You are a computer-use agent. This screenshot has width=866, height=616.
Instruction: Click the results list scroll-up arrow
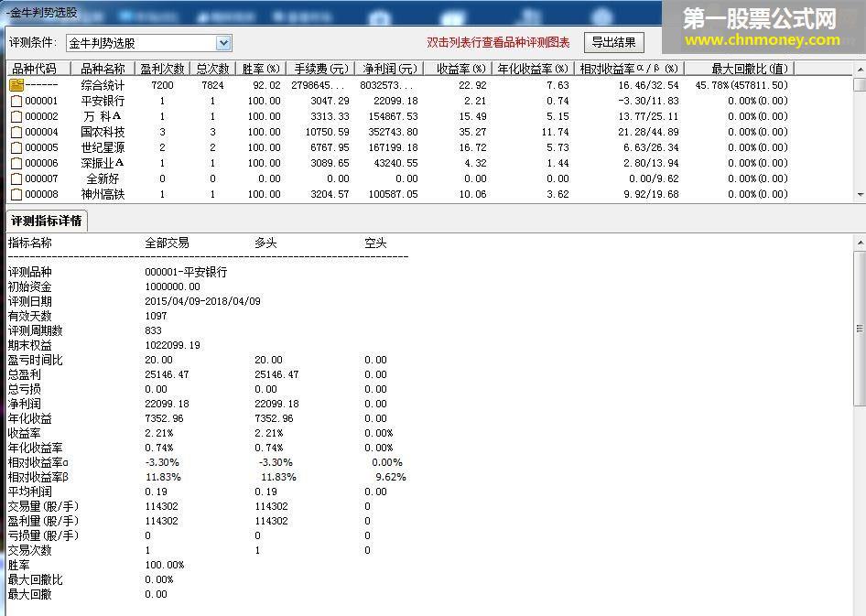click(x=860, y=70)
